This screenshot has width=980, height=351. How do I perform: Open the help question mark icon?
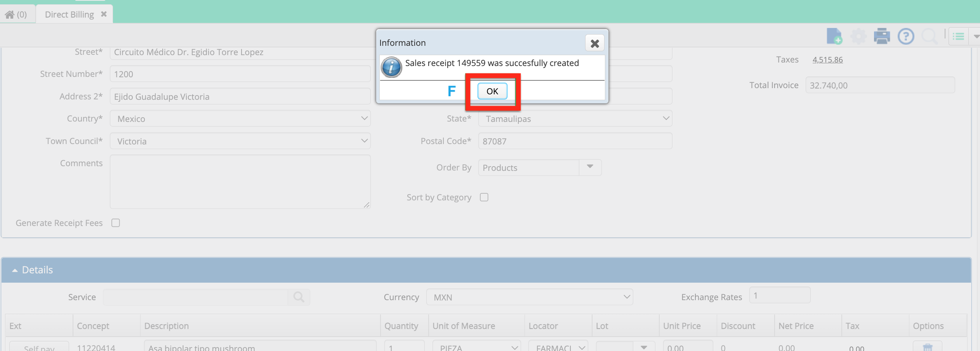coord(906,36)
